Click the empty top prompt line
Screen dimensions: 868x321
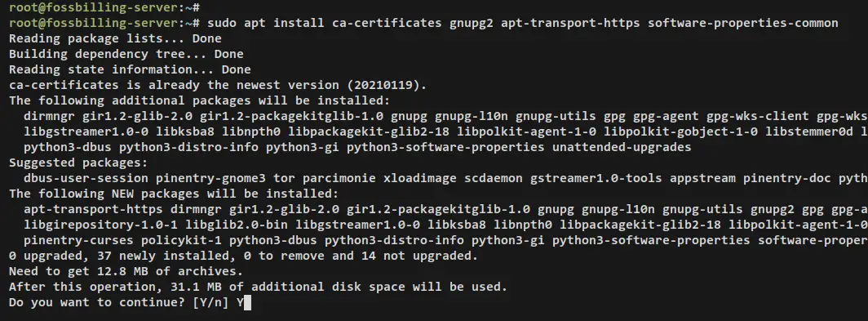click(x=104, y=8)
